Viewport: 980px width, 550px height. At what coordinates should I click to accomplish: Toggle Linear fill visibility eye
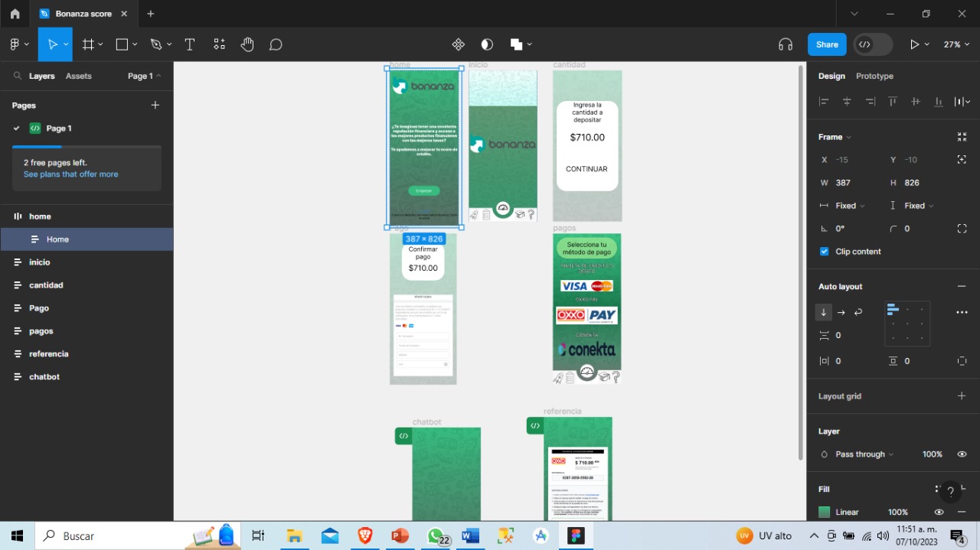click(939, 512)
